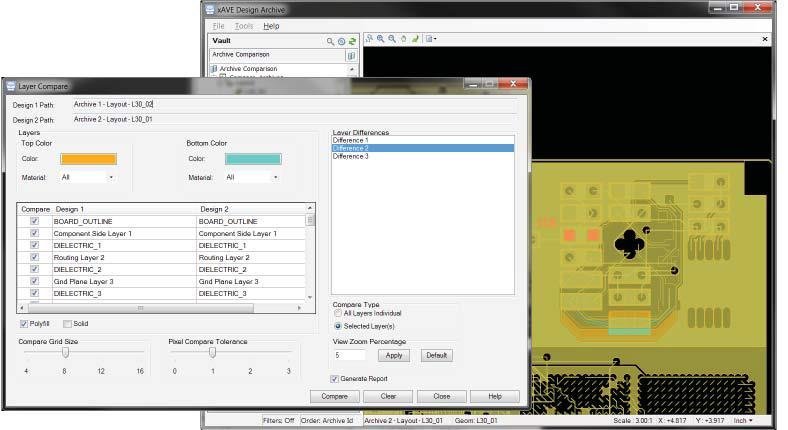Click the Compare column header
Viewport: 788px width, 430px height.
tap(35, 209)
